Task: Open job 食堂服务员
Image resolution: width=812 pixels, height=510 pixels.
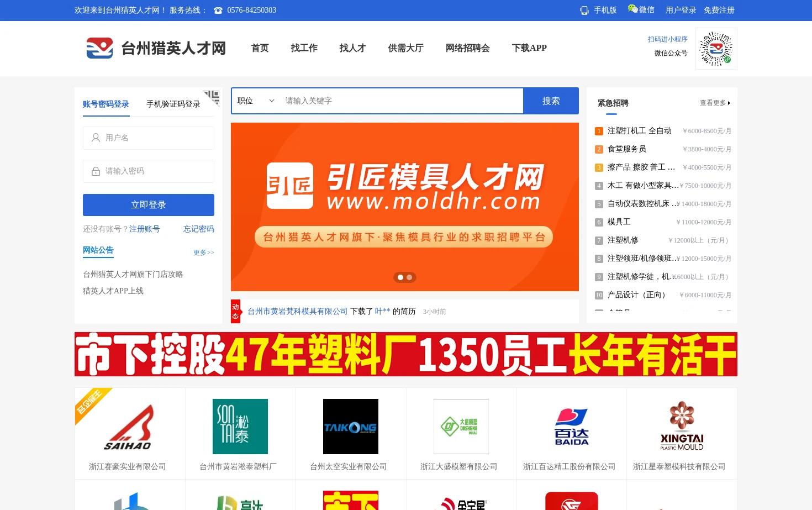Action: 627,149
